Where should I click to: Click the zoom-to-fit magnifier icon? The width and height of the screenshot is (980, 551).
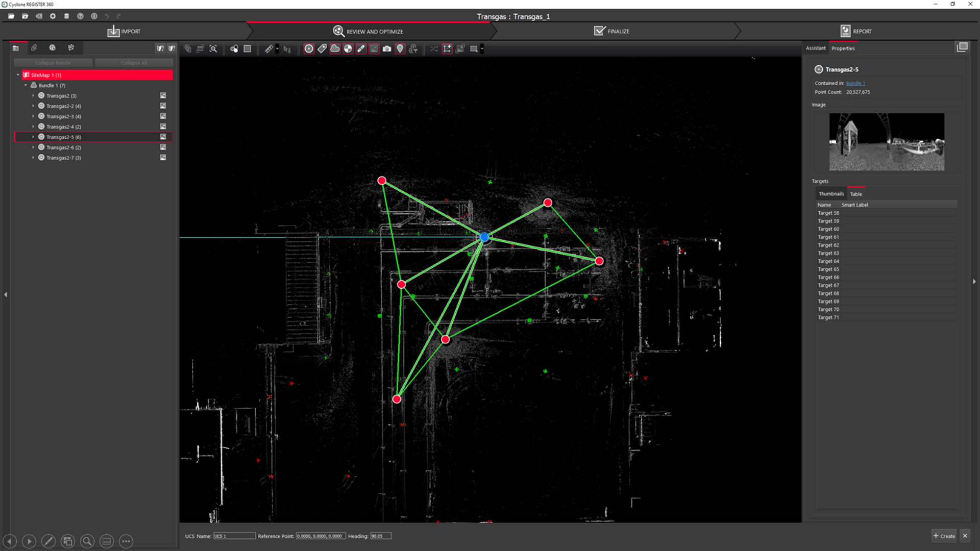point(213,49)
